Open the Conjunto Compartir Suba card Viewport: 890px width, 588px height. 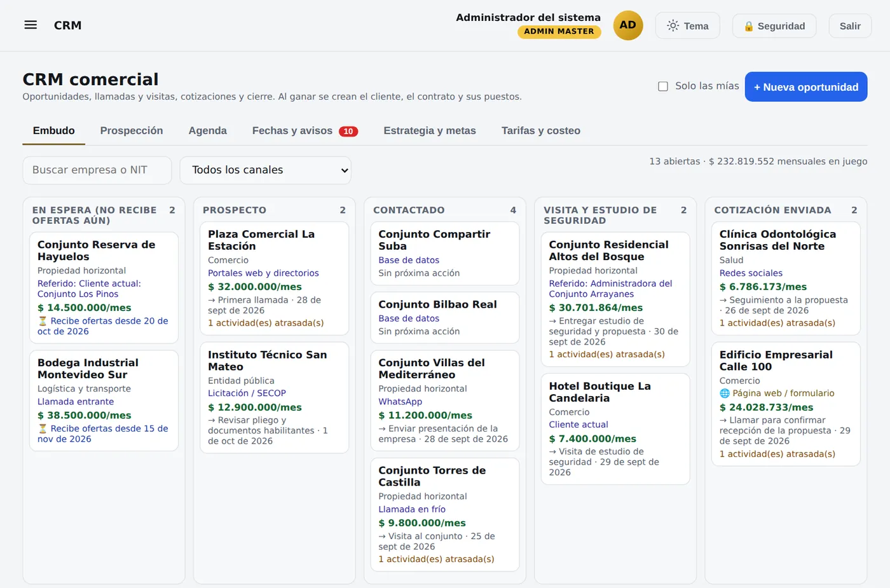tap(445, 254)
